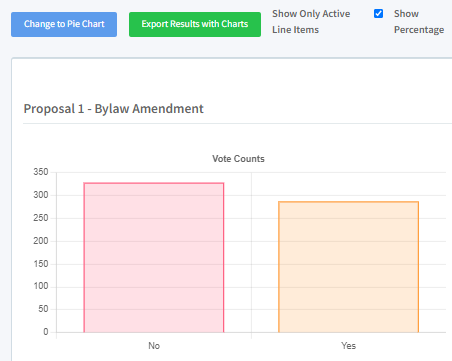This screenshot has height=361, width=452.
Task: Click the Show Percentage label text
Action: (419, 22)
